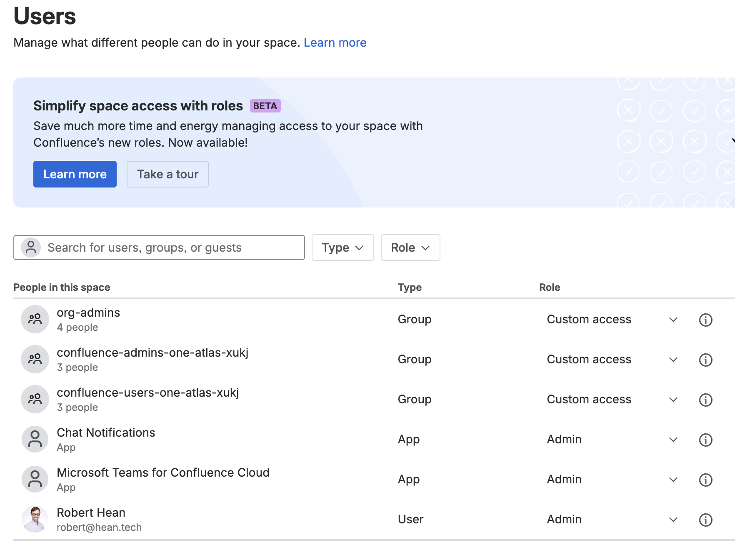Select the Microsoft Teams for Confluence Cloud entry
The width and height of the screenshot is (735, 560).
click(163, 472)
